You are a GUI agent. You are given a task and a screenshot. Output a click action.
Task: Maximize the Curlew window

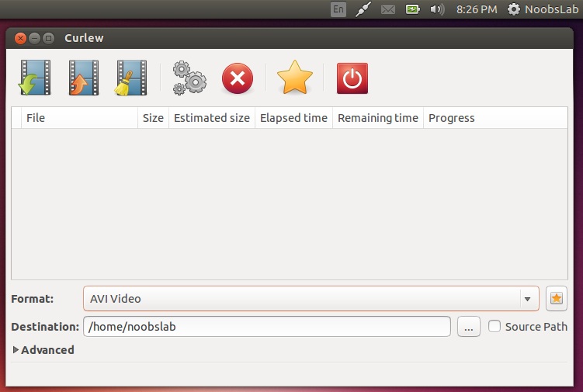coord(48,38)
